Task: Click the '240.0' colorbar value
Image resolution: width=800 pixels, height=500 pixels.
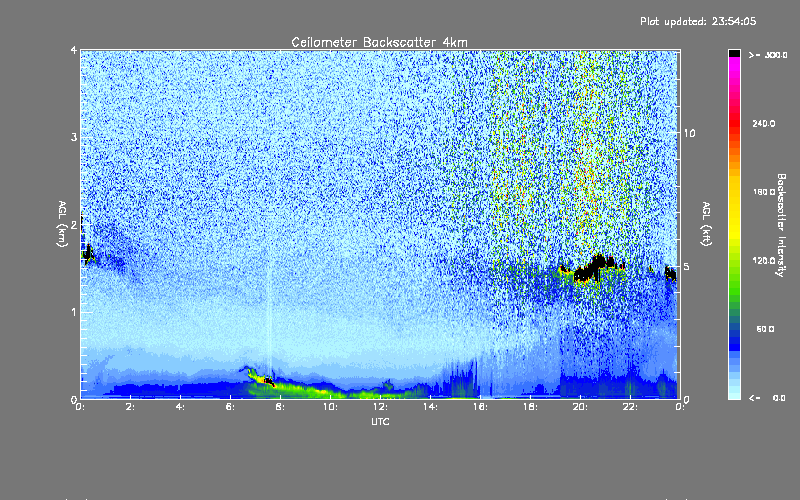Action: tap(764, 123)
